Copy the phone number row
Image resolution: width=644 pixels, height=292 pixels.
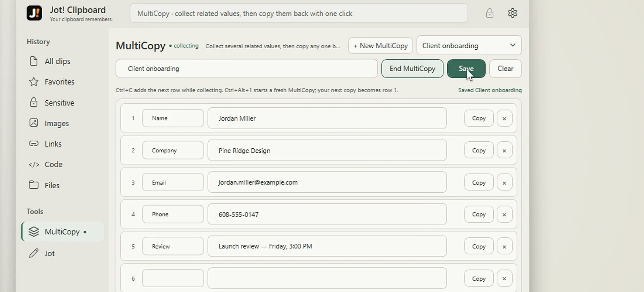(x=479, y=214)
